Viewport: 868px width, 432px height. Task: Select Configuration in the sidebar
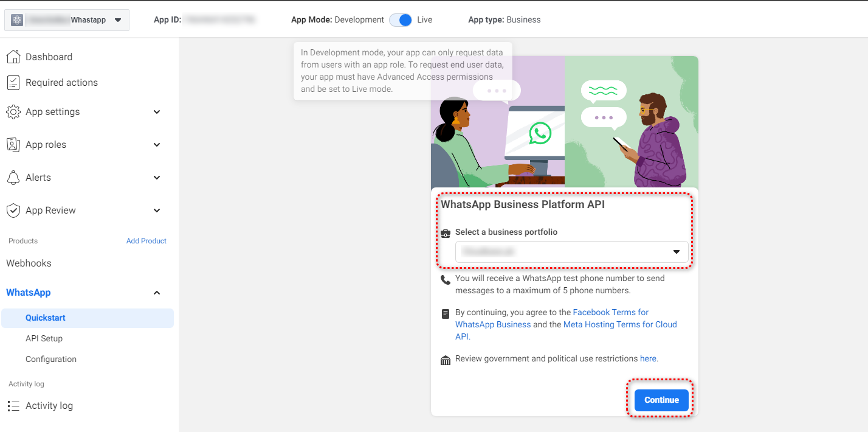pos(51,359)
